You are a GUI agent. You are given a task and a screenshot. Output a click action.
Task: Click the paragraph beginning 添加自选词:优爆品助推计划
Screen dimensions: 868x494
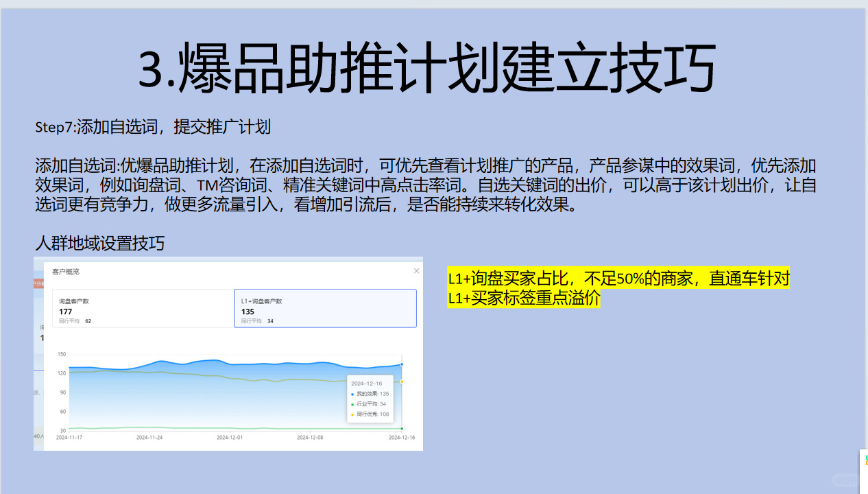[x=426, y=185]
